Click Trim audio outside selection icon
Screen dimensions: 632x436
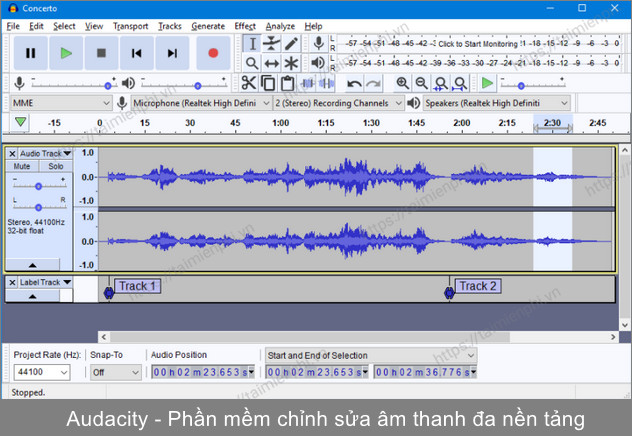click(x=307, y=83)
